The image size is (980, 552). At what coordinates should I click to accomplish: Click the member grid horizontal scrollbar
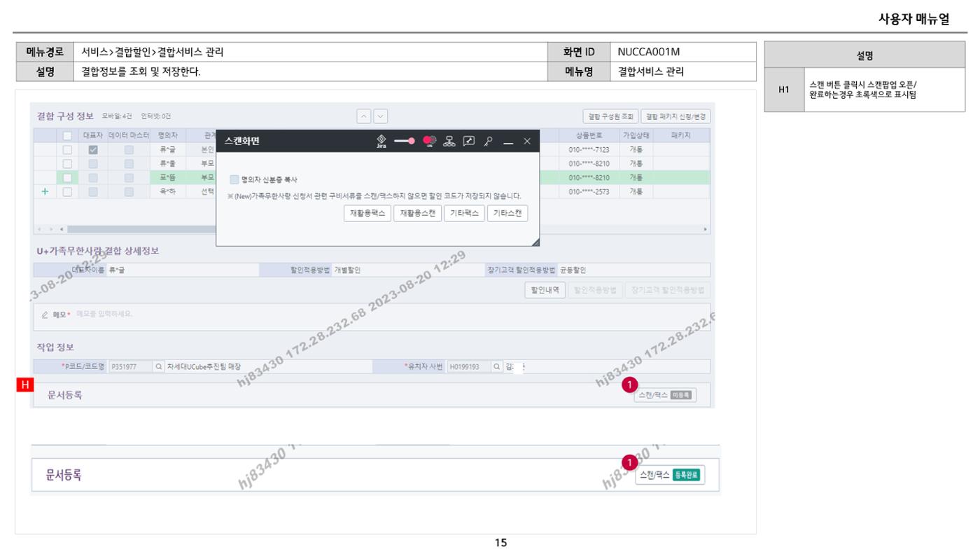[x=140, y=229]
